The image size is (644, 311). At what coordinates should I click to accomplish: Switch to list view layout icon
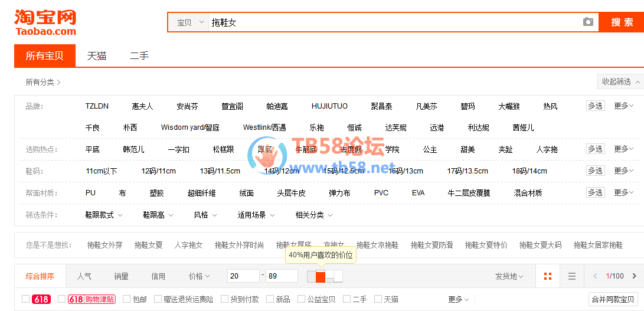click(x=572, y=276)
